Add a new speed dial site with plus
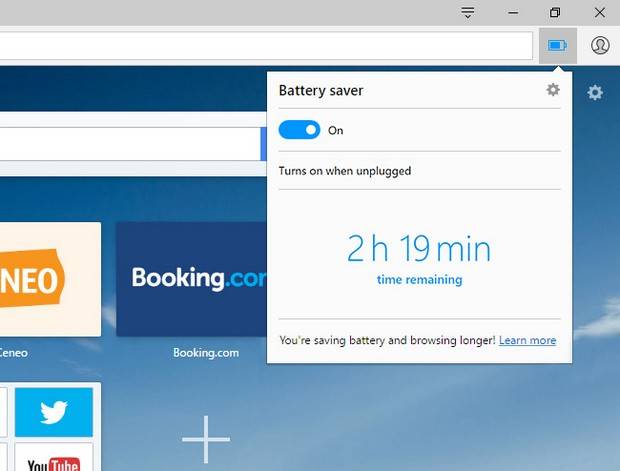This screenshot has width=620, height=471. point(206,439)
